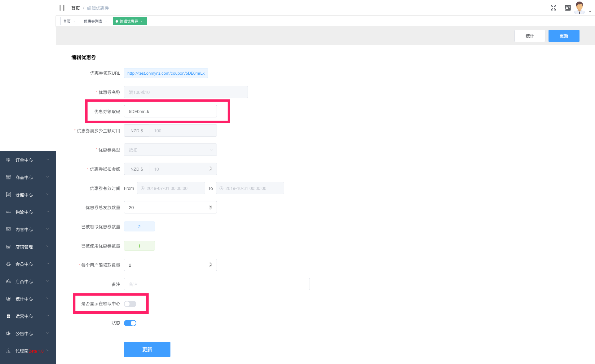Click the 备注 input field
This screenshot has height=364, width=595.
pyautogui.click(x=217, y=284)
